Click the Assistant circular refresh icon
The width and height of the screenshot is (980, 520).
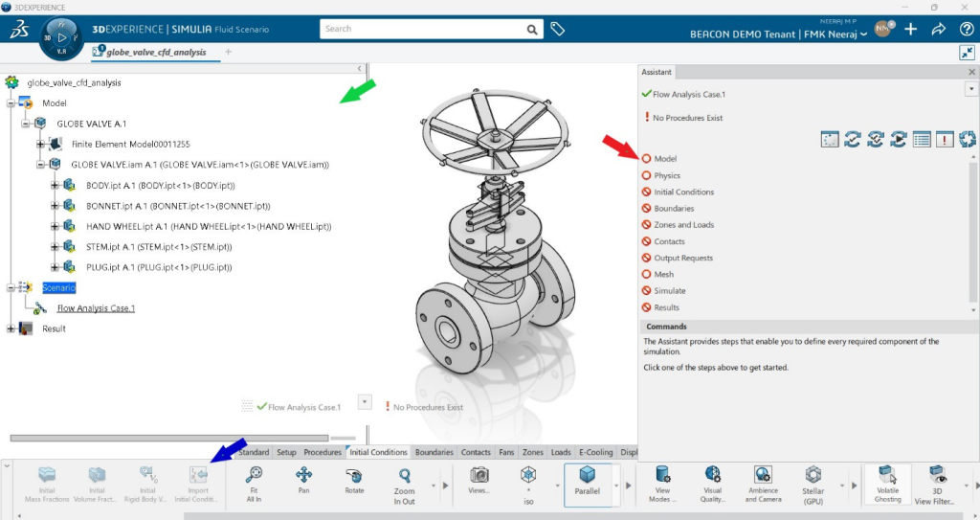point(967,139)
